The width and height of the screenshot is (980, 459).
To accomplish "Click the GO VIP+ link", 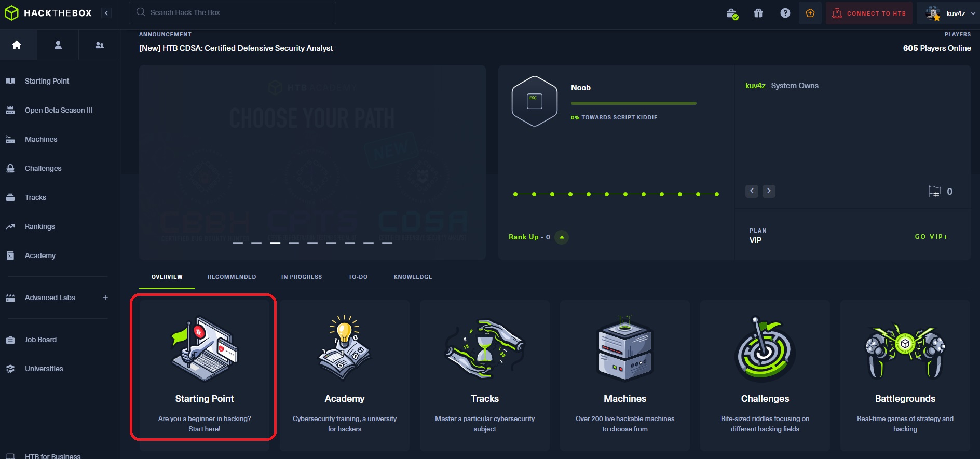I will [931, 237].
